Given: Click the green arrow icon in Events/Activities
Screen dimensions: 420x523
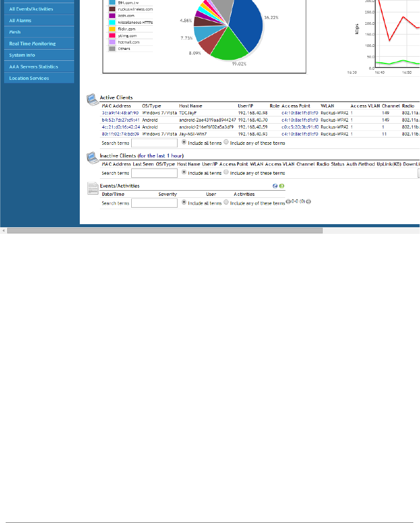Looking at the screenshot, I should [x=282, y=186].
